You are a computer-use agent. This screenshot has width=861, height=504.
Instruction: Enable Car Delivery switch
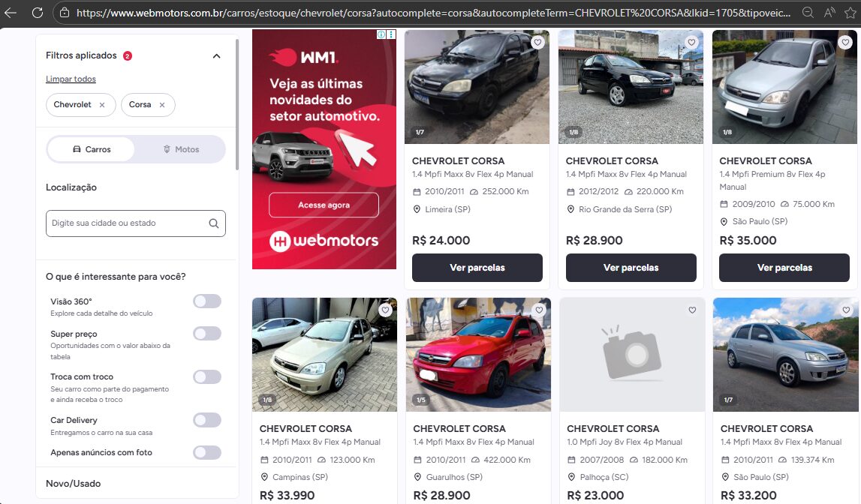(207, 420)
